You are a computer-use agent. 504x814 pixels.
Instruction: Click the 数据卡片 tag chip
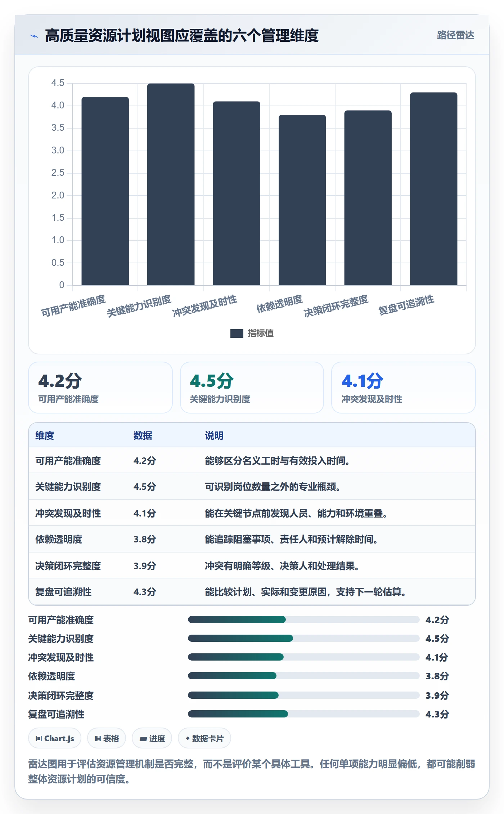[x=204, y=738]
